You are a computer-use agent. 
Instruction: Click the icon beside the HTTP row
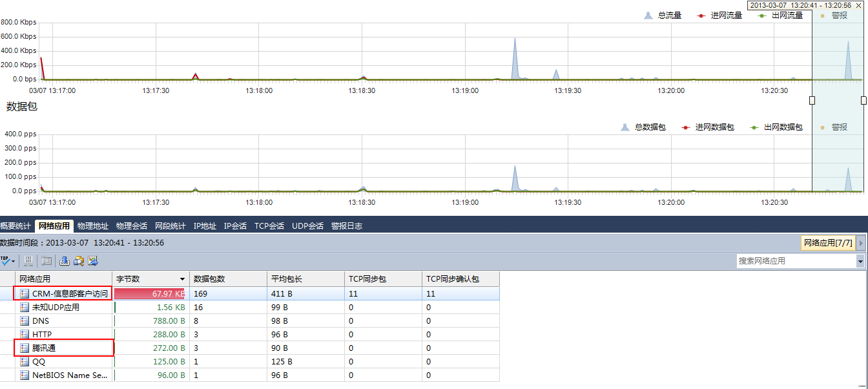25,335
